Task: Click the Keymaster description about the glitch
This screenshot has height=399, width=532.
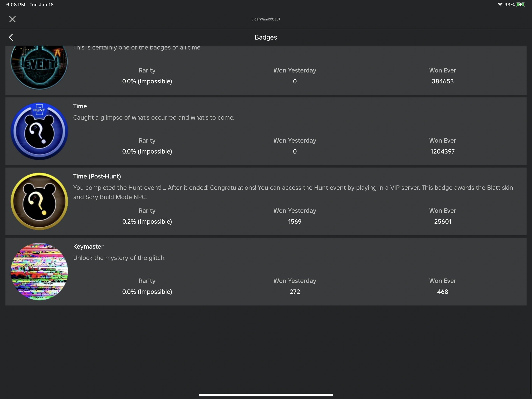Action: pyautogui.click(x=119, y=258)
